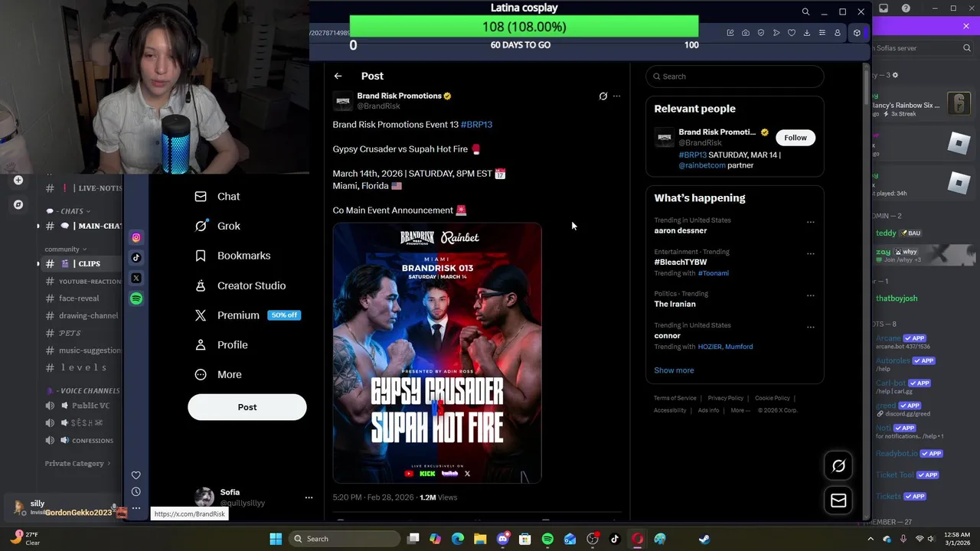Open Profile in the X navigation
Viewport: 980px width, 551px height.
[221, 345]
